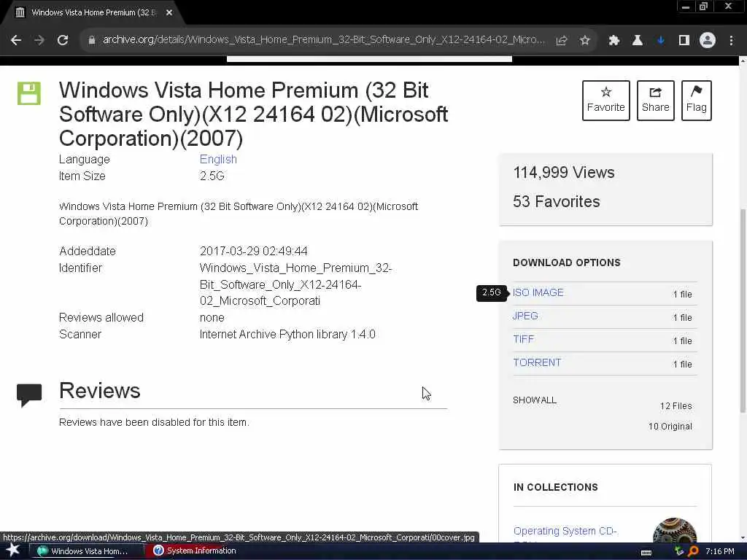Click the network tray icon
This screenshot has height=560, width=747.
point(679,551)
